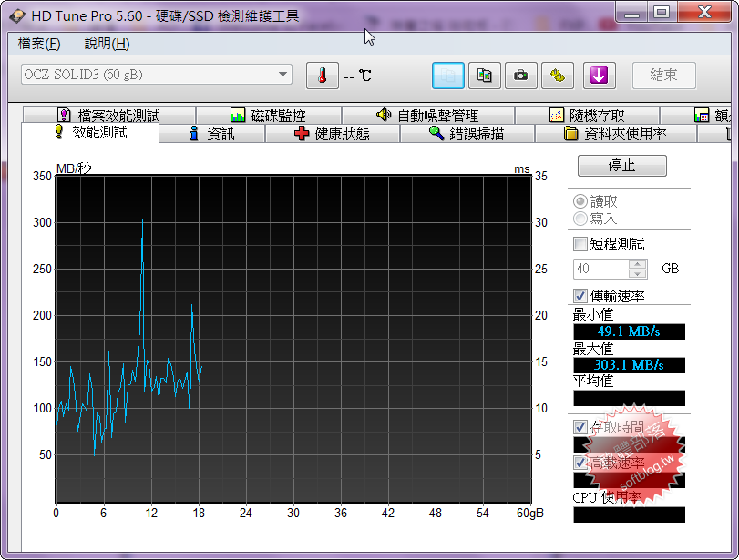739x560 pixels.
Task: Click the copy text to clipboard icon
Action: coord(447,76)
